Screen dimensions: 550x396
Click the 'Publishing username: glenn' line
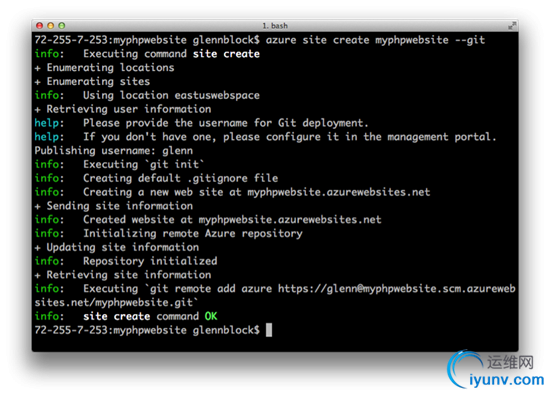(x=114, y=150)
